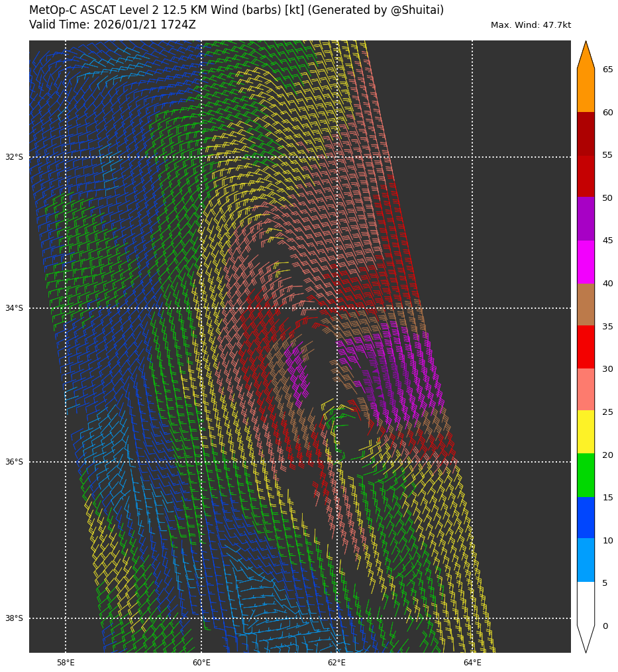Click the 58°E longitude axis label

[66, 663]
